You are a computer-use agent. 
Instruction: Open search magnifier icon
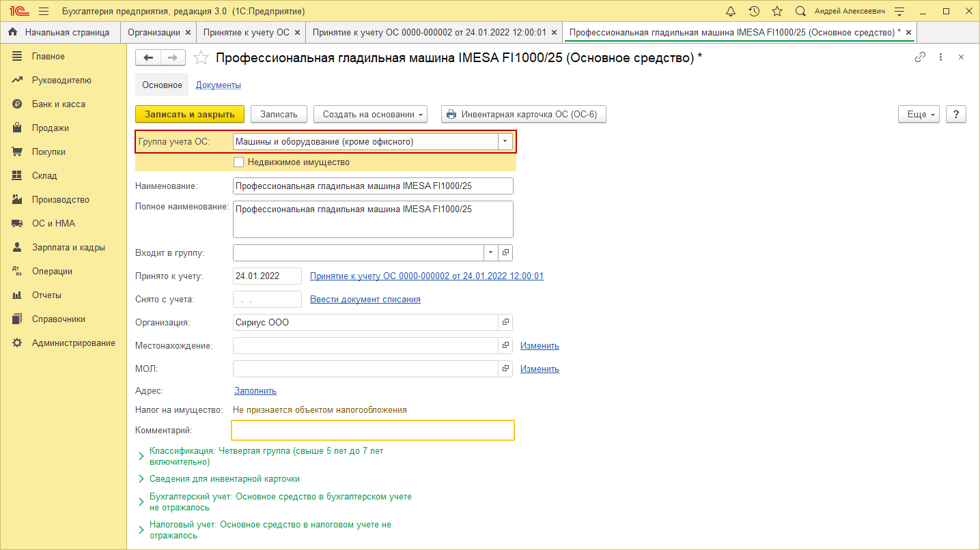(x=800, y=12)
